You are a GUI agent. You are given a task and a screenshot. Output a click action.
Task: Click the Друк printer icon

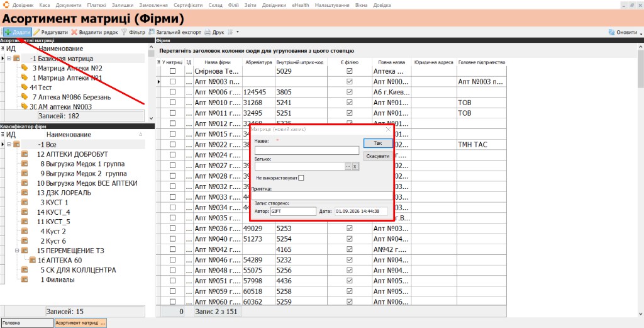[208, 32]
